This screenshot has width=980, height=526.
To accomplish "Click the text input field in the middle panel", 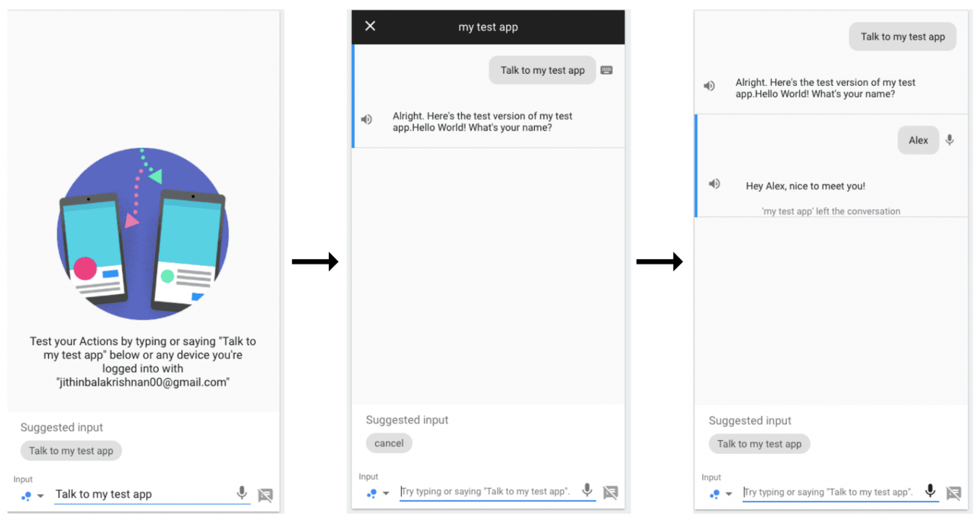I will pos(498,492).
